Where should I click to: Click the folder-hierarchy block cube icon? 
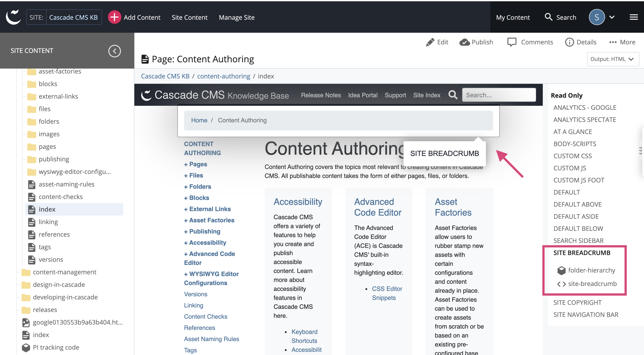coord(561,271)
